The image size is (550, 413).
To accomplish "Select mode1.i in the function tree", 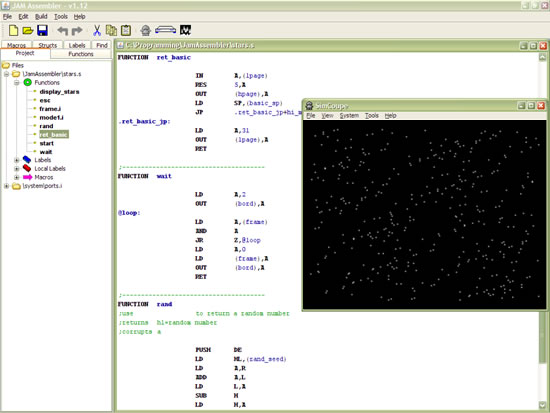I will 51,118.
